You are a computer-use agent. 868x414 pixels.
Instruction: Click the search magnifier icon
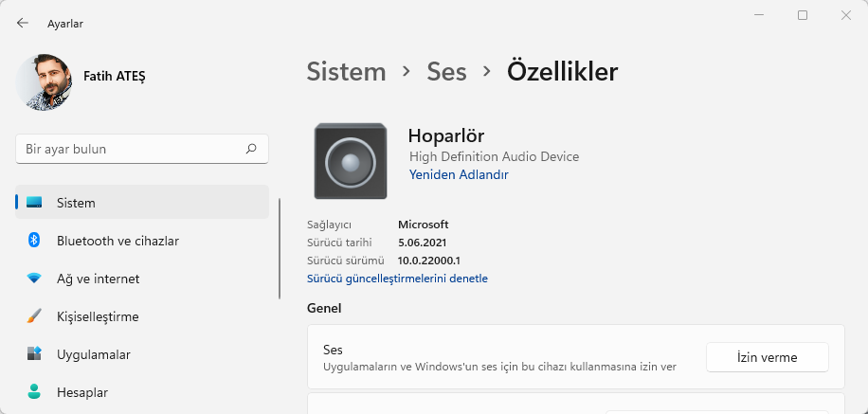251,149
